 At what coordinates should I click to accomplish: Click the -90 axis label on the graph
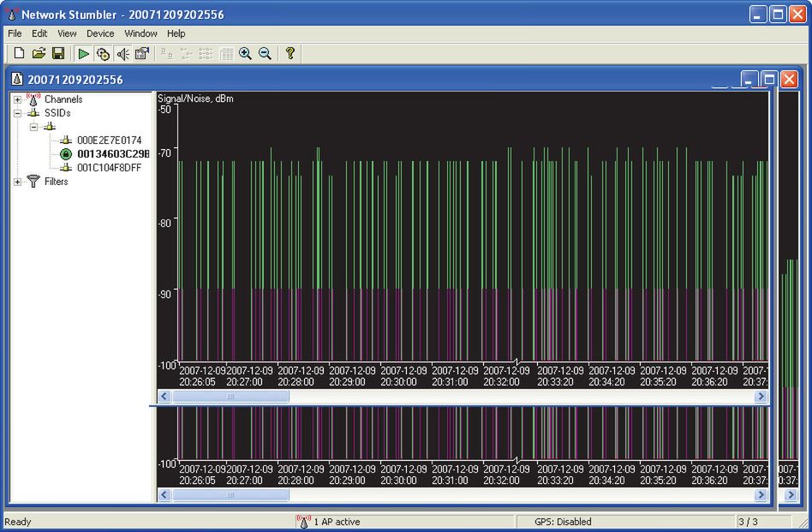(164, 294)
